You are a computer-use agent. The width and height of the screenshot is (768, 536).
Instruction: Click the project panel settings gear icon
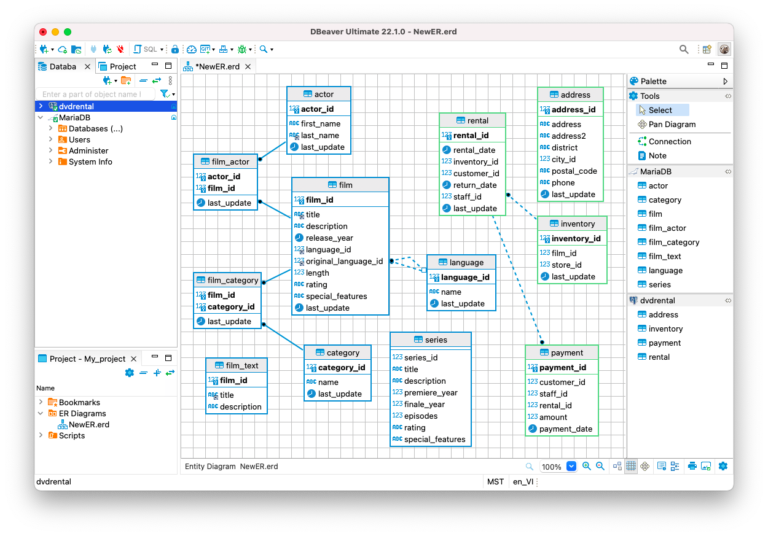[x=129, y=373]
